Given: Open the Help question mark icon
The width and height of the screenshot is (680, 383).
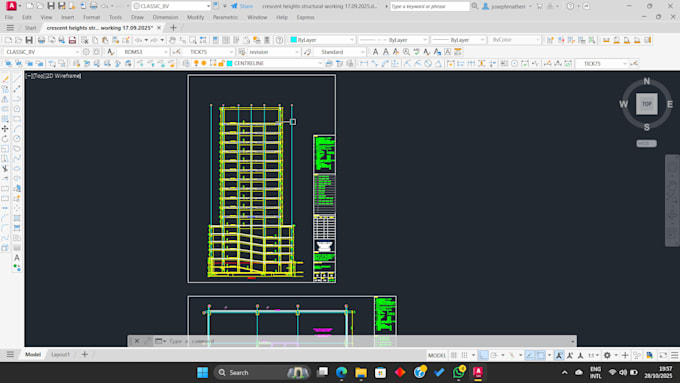Looking at the screenshot, I should click(570, 6).
